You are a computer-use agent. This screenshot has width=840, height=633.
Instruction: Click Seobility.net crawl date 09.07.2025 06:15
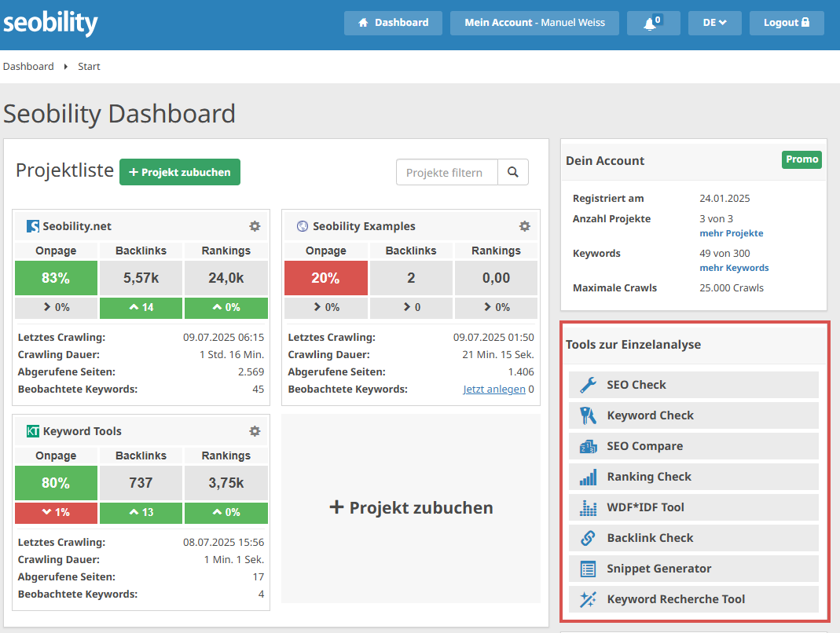click(x=223, y=338)
